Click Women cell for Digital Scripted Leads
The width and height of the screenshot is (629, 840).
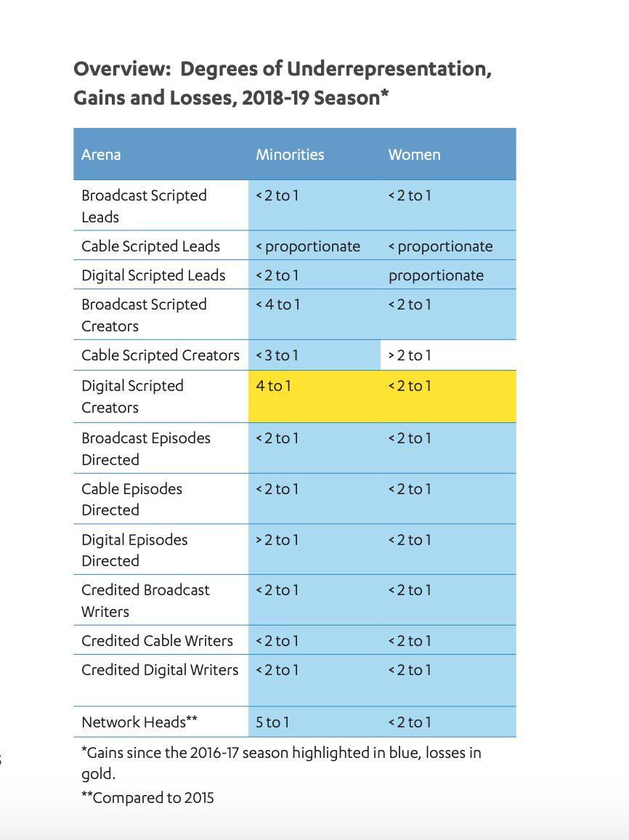(x=436, y=275)
